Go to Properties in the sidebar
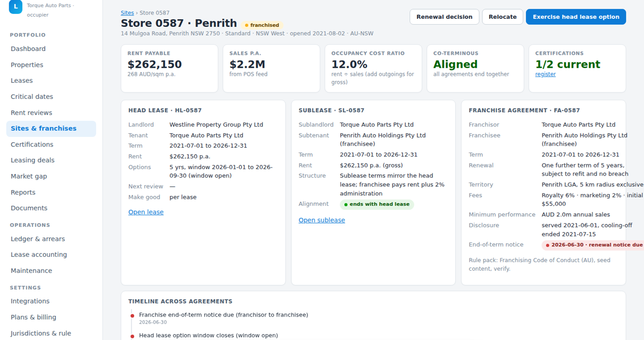Screen dimensions: 644x340 pos(51,65)
